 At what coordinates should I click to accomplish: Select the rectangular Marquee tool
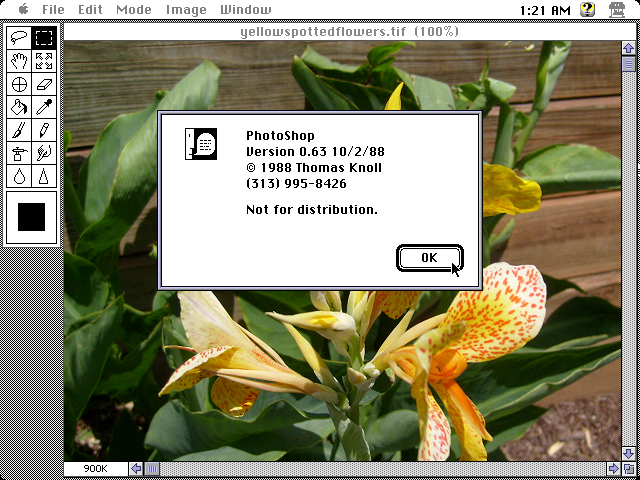[44, 38]
